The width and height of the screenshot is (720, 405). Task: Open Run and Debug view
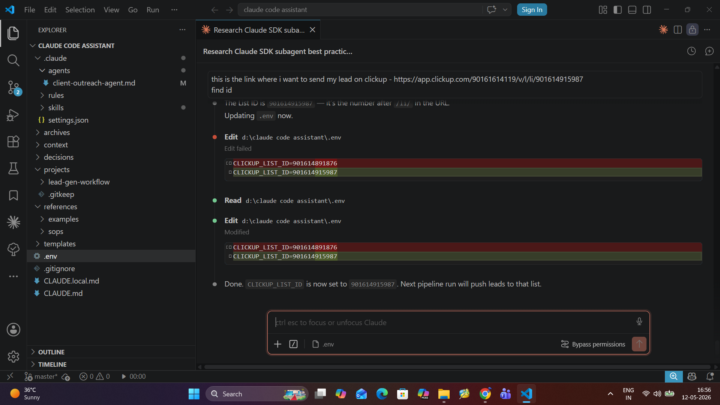(x=13, y=115)
